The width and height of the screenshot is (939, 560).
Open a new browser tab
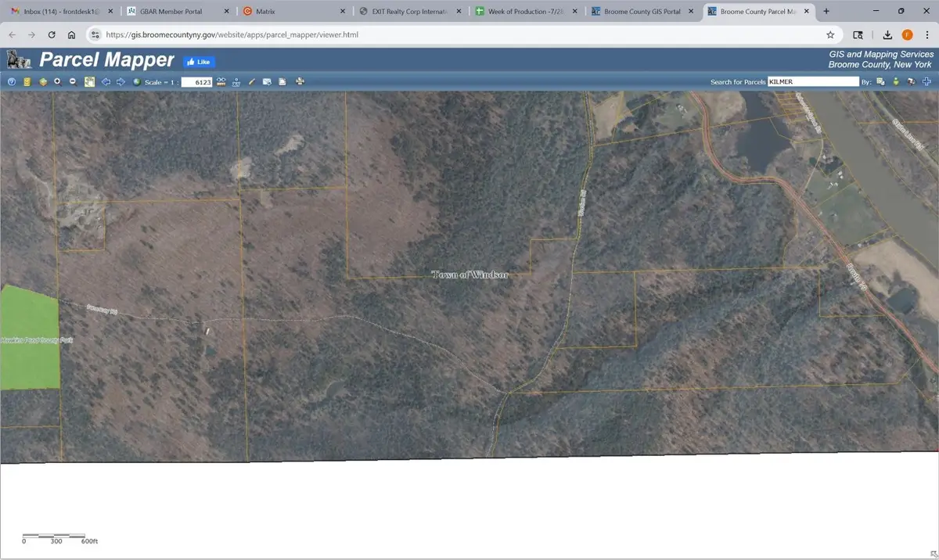coord(826,12)
